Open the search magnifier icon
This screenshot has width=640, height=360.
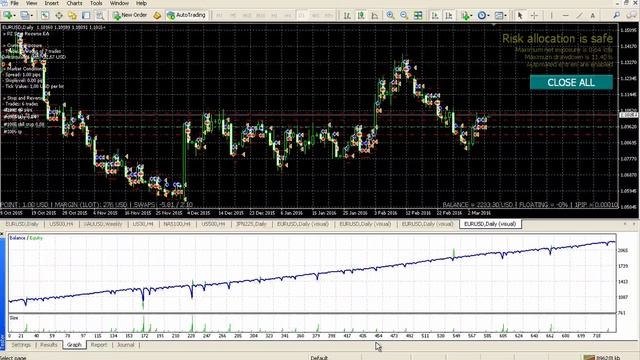tap(617, 15)
